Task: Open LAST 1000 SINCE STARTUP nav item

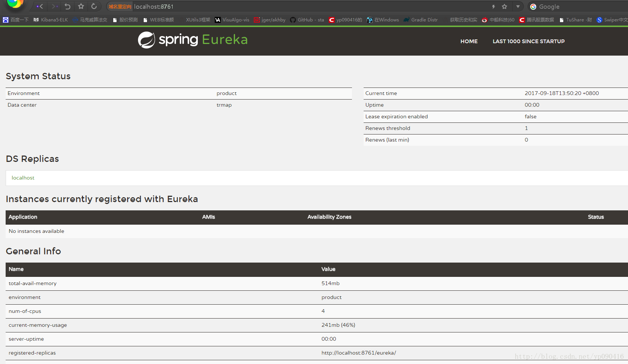Action: click(x=529, y=41)
